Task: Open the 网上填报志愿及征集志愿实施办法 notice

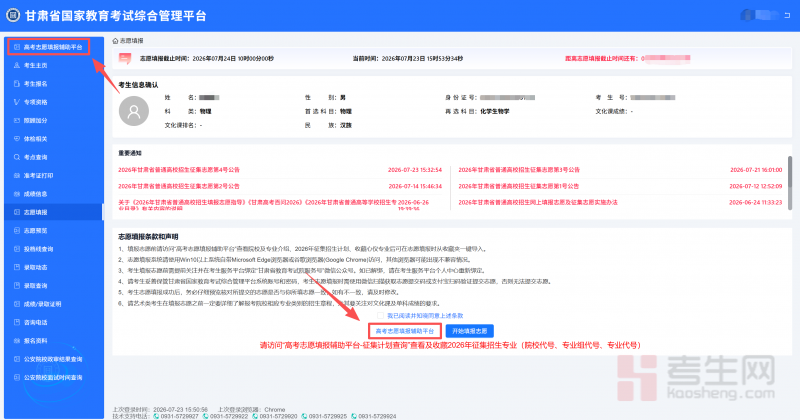Action: point(538,203)
